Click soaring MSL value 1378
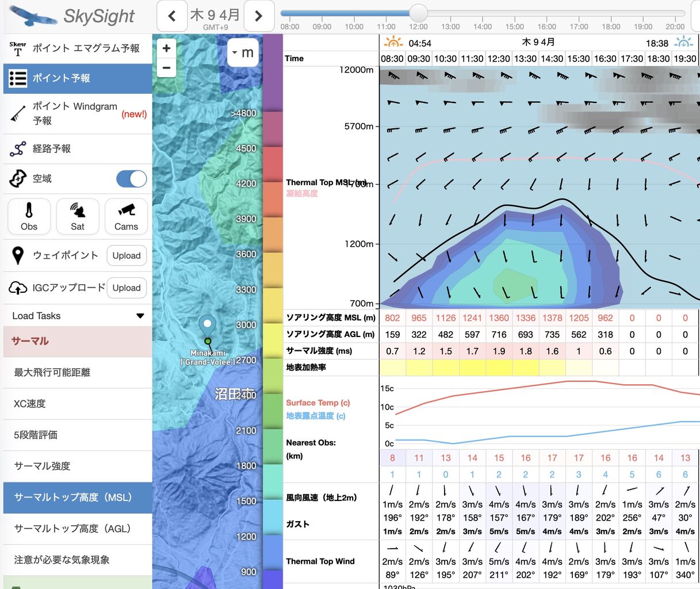Screen dimensions: 700x589 [x=552, y=318]
